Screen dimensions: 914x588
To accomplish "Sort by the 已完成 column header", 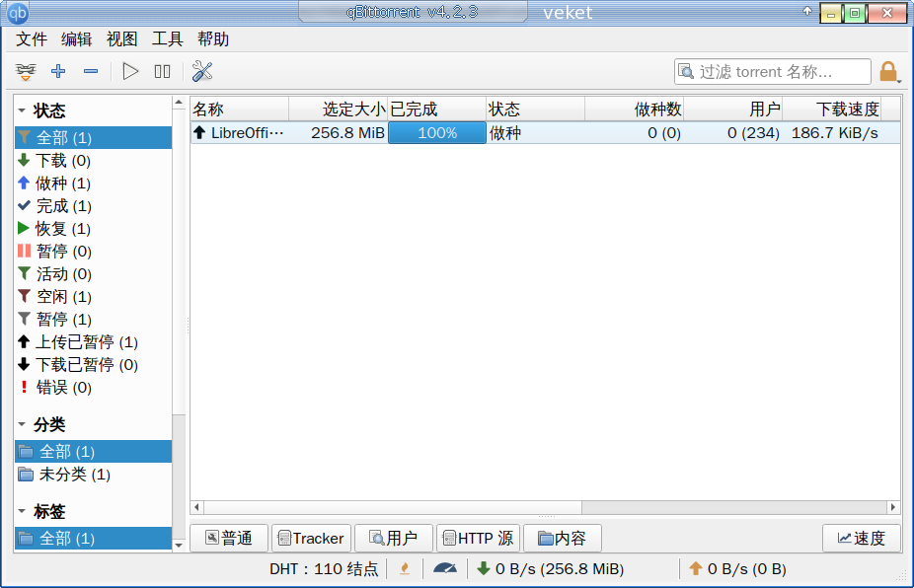I will (436, 109).
